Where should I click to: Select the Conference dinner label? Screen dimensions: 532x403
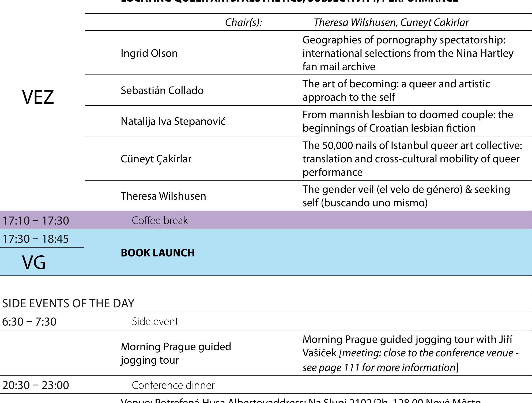pyautogui.click(x=173, y=385)
